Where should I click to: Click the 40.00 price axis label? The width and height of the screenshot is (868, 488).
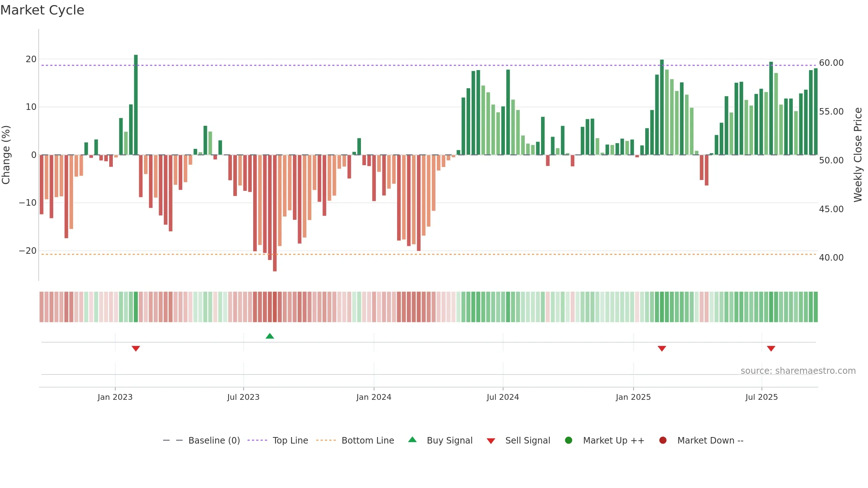pos(831,258)
